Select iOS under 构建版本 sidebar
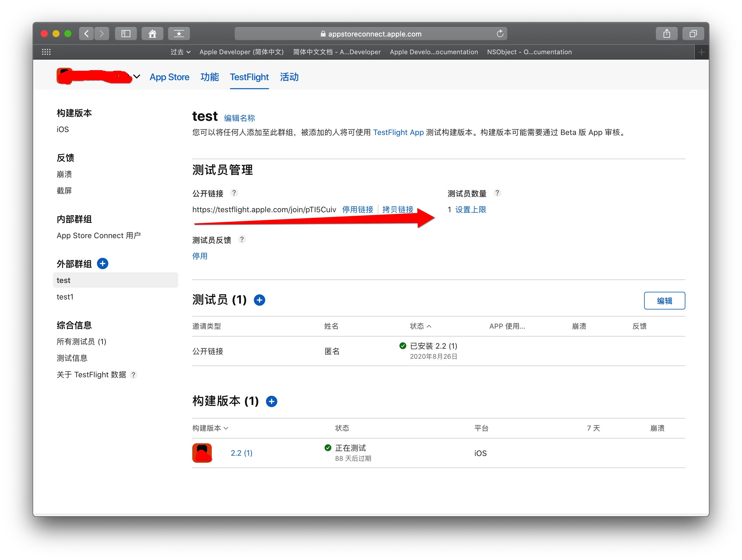This screenshot has width=742, height=560. pos(63,129)
